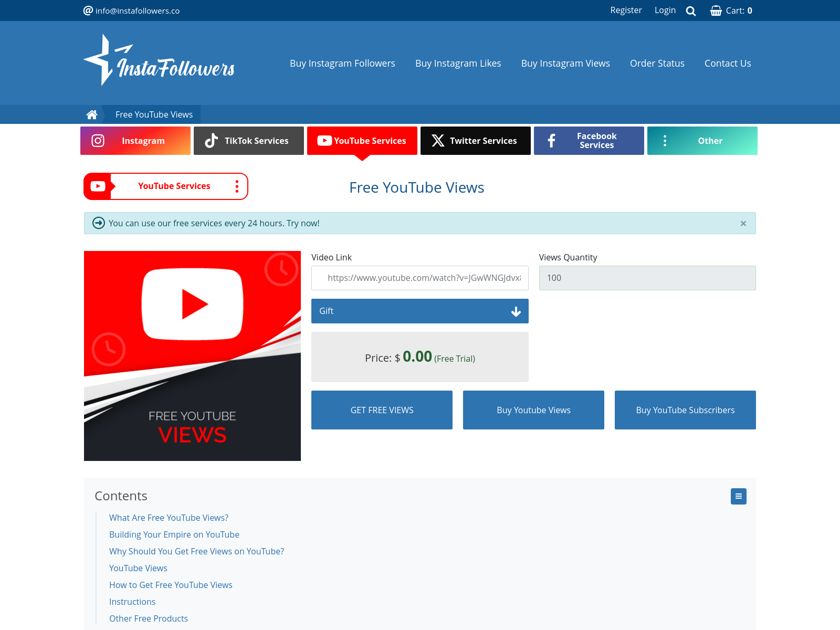Screen dimensions: 840x630
Task: Open YouTube Services sidebar selector
Action: click(x=166, y=186)
